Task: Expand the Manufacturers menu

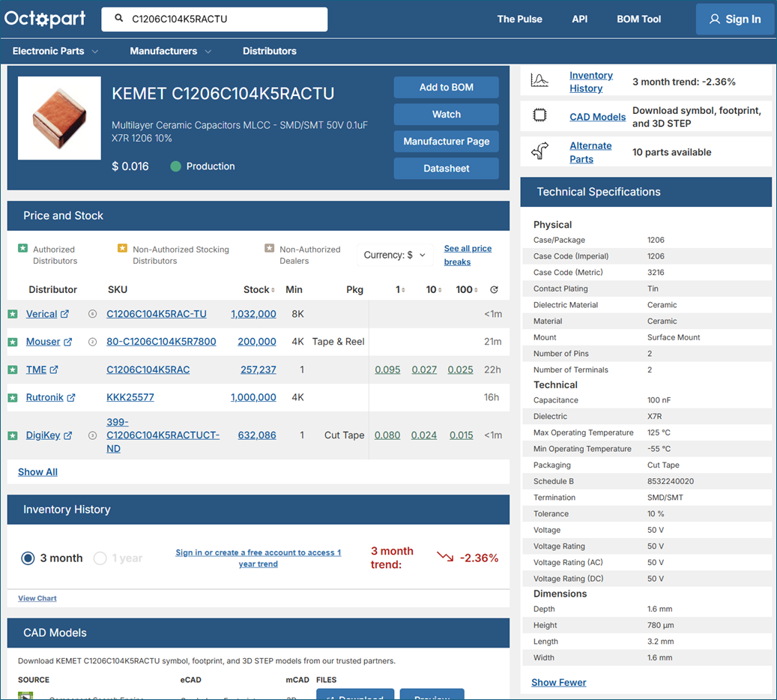Action: [171, 51]
